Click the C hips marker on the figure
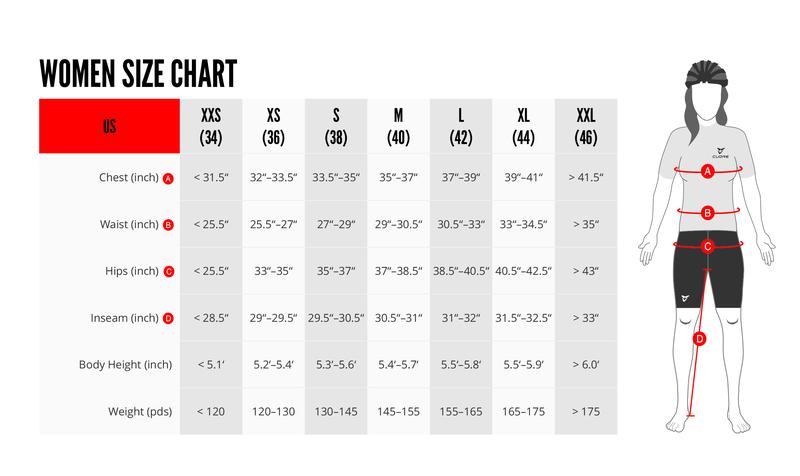 point(708,246)
